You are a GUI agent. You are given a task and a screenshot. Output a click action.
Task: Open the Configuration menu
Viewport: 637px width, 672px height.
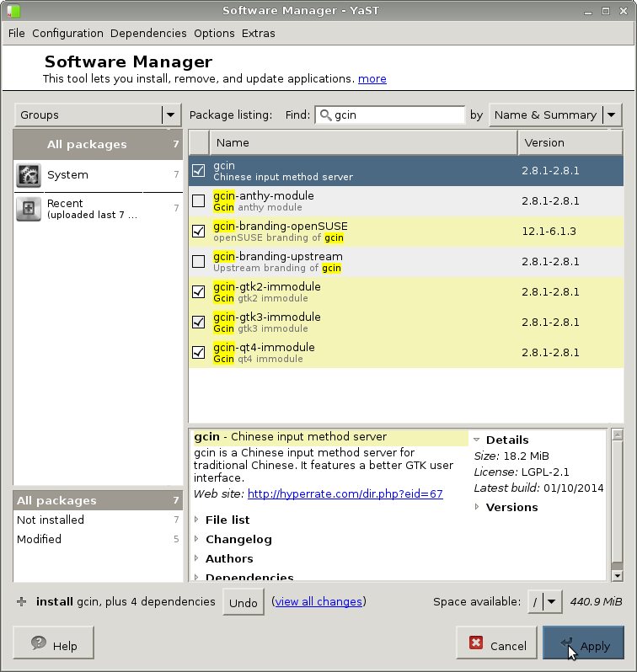67,34
